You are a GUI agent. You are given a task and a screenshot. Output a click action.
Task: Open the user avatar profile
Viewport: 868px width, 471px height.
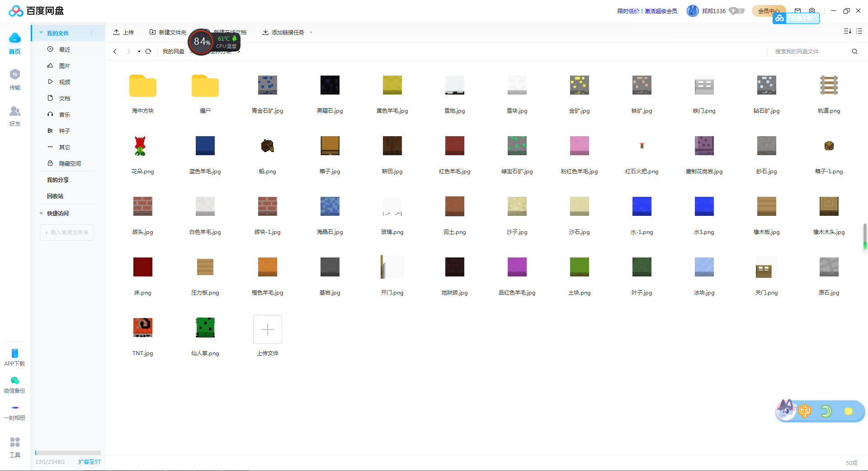[692, 11]
